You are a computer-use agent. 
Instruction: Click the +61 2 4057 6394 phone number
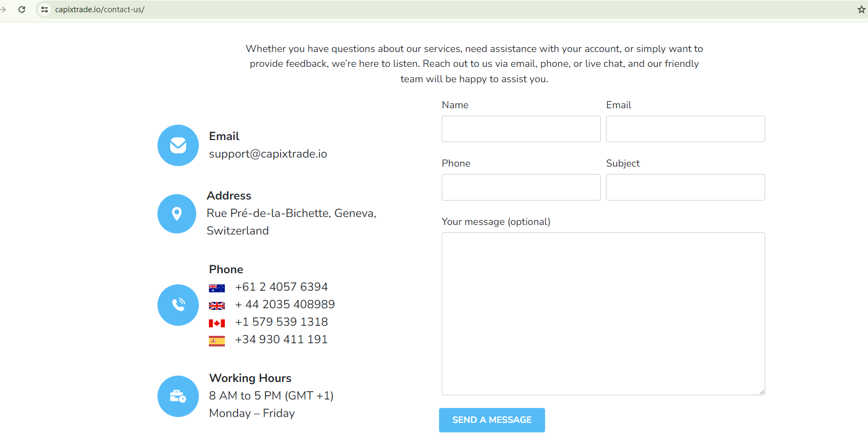pyautogui.click(x=282, y=287)
